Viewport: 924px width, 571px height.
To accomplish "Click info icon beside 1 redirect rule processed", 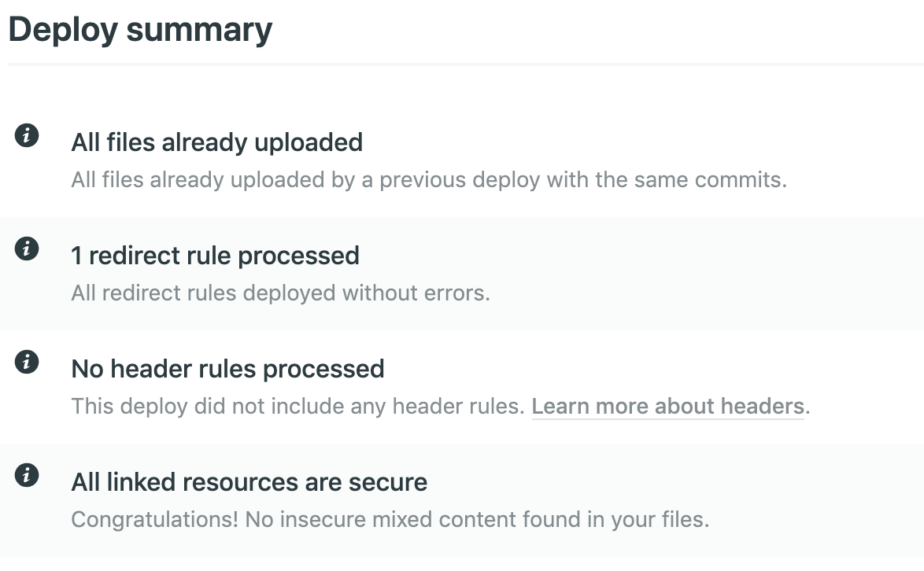I will (x=27, y=249).
